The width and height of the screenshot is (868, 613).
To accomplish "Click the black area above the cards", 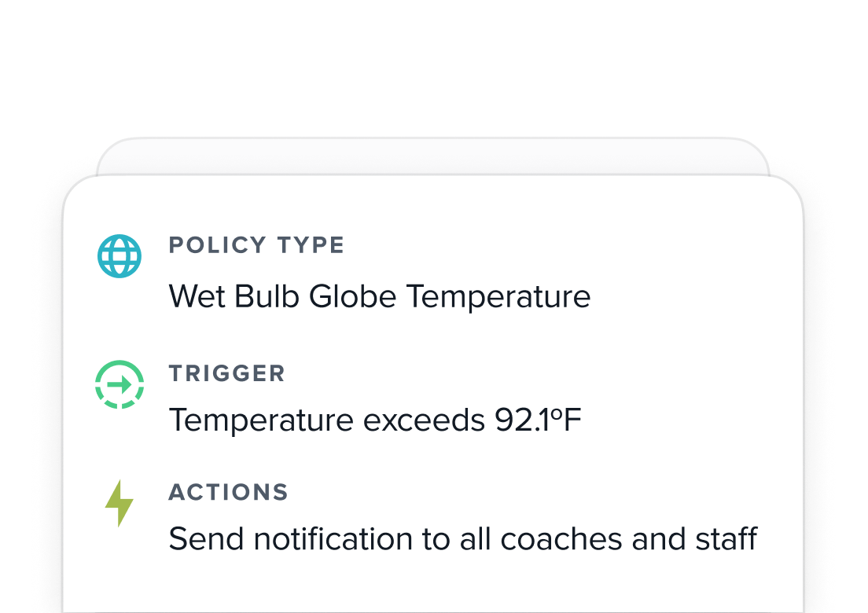I will pyautogui.click(x=432, y=63).
